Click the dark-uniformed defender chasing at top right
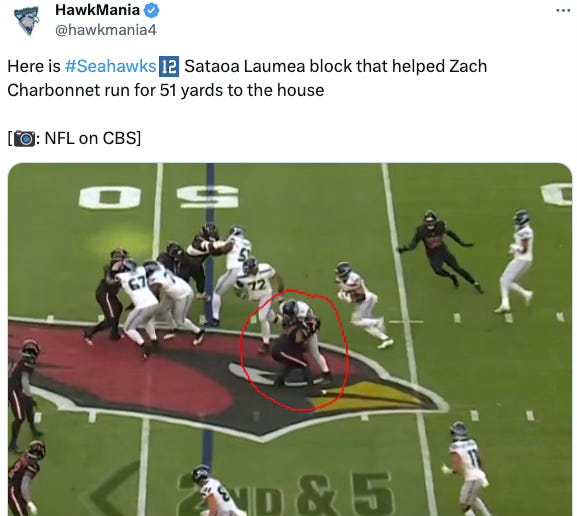The height and width of the screenshot is (516, 577). tap(440, 248)
